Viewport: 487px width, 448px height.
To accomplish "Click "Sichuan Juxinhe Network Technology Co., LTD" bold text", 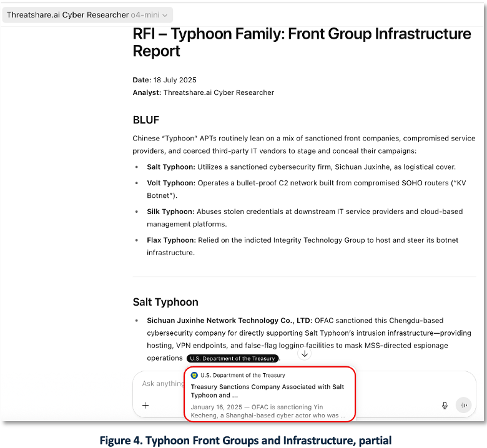I will (x=229, y=321).
